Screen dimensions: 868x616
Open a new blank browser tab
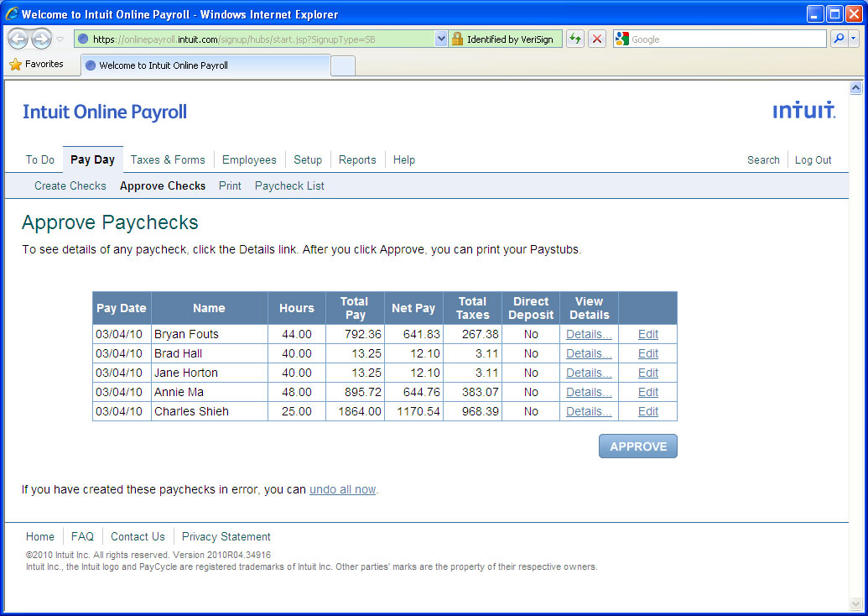(x=343, y=66)
